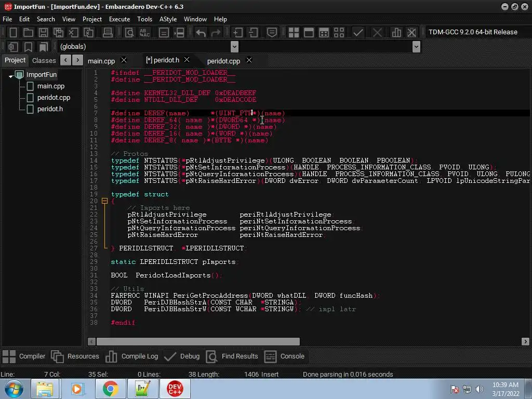
Task: Click the Save All icon
Action: coord(58,33)
